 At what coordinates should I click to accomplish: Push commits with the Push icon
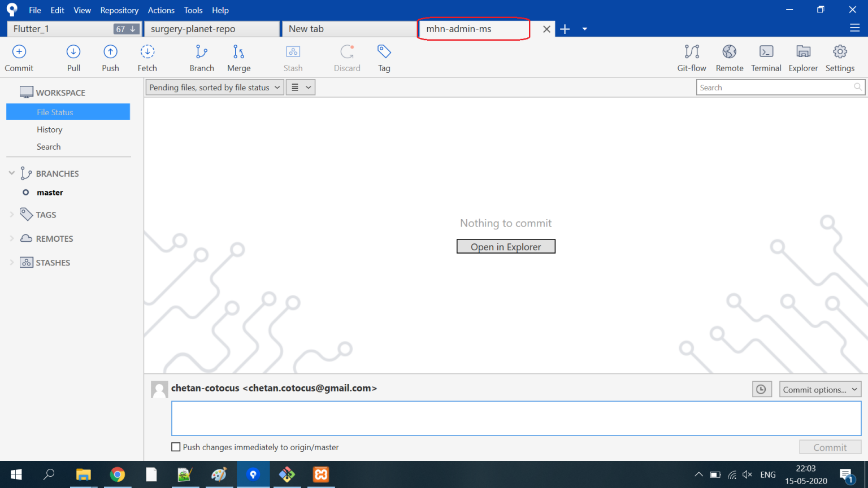click(x=110, y=52)
